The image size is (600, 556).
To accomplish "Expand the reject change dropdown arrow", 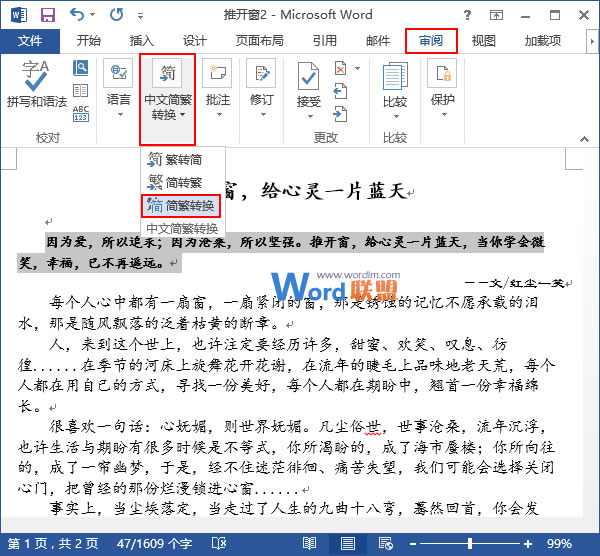I will (357, 68).
